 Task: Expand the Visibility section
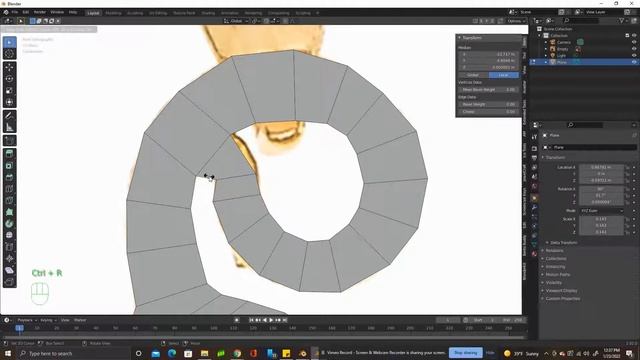coord(553,282)
